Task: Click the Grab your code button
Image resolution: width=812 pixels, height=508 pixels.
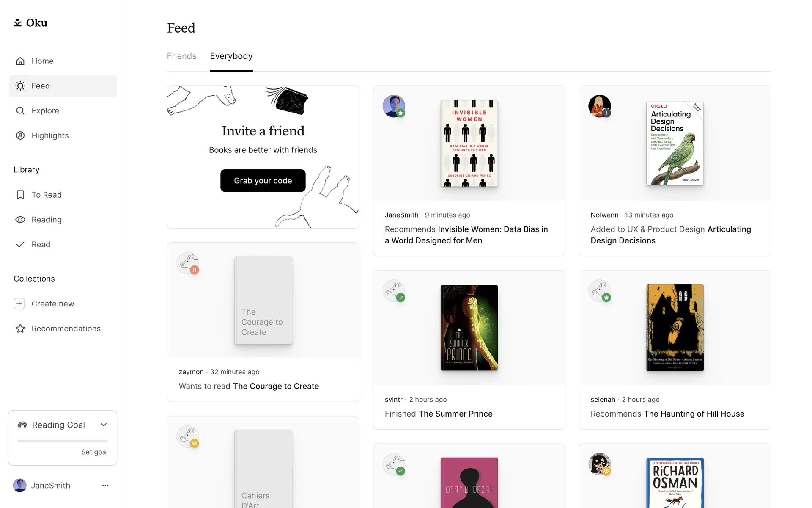Action: [x=263, y=181]
